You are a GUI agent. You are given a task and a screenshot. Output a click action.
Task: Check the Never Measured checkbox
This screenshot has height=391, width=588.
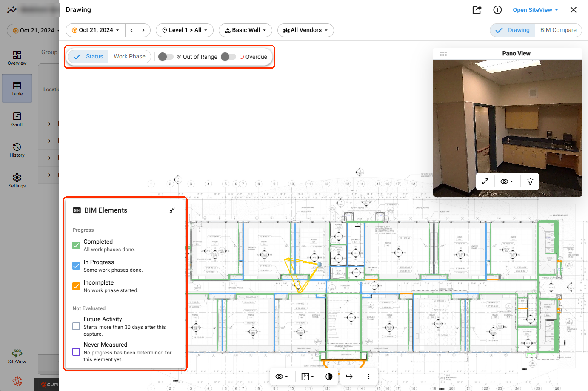click(x=76, y=352)
